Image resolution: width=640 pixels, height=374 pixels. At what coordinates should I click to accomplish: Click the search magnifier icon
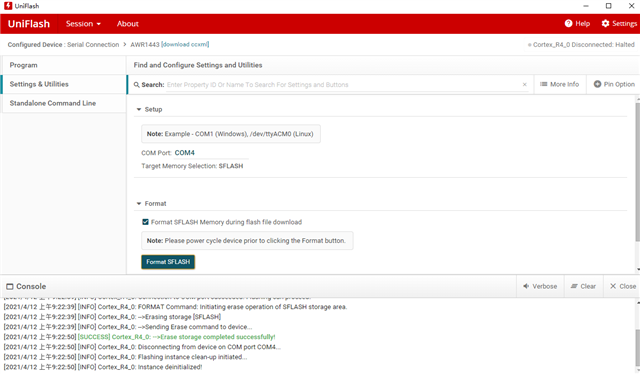click(136, 85)
